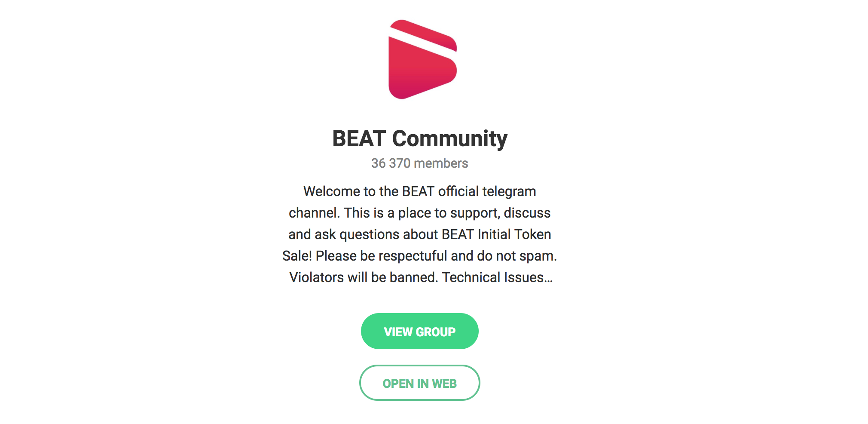Click the word 'BEAT' in the heading
868x424 pixels.
point(359,139)
